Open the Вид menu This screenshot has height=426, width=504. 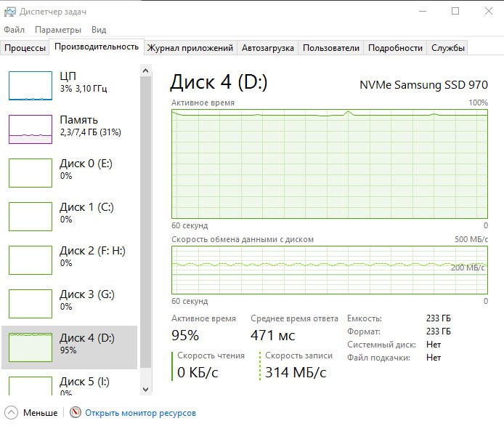(99, 30)
